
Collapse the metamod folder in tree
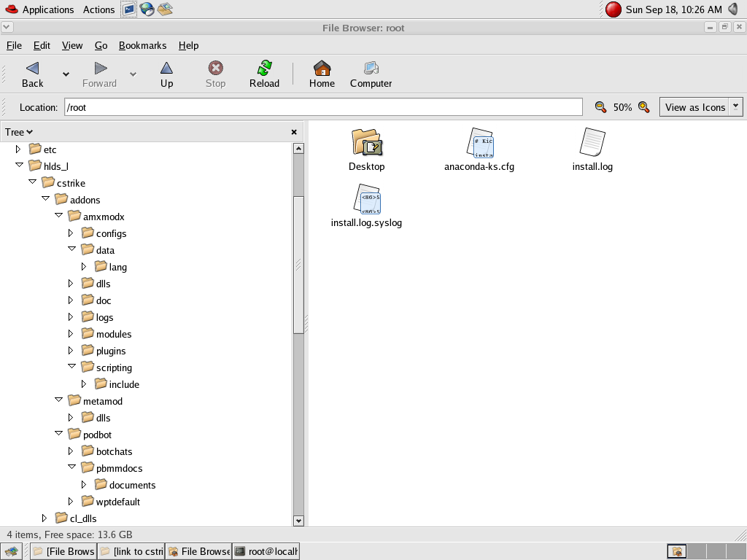pos(58,400)
